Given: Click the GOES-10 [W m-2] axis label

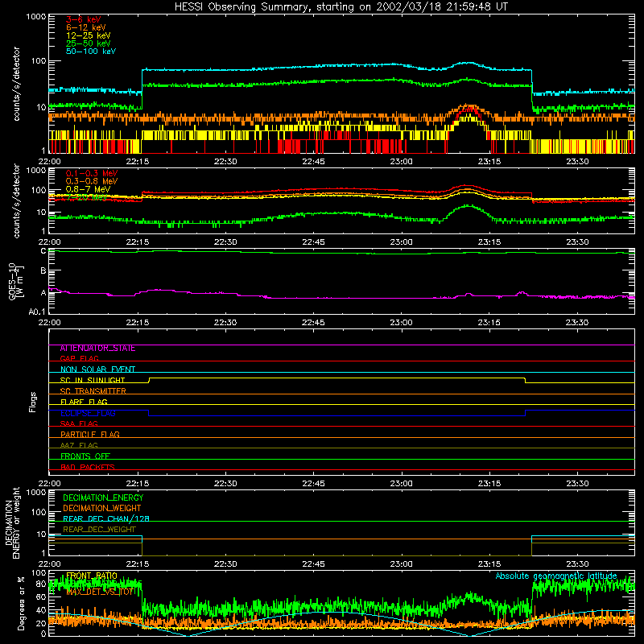Looking at the screenshot, I should [x=16, y=281].
